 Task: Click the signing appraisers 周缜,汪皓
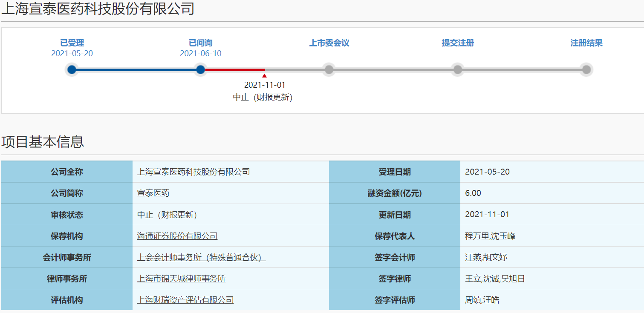point(482,300)
